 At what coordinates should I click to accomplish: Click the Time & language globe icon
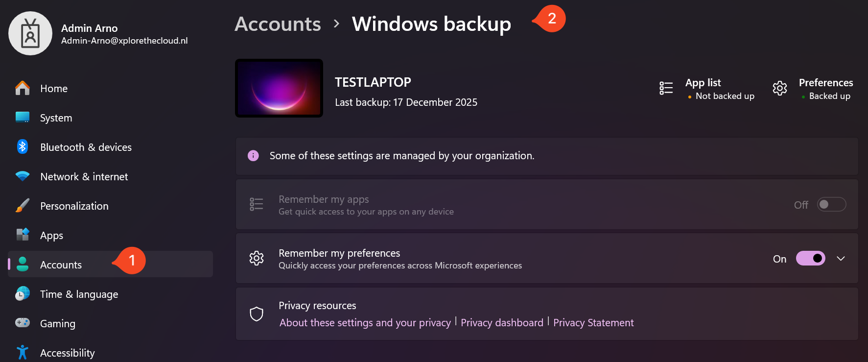click(23, 293)
